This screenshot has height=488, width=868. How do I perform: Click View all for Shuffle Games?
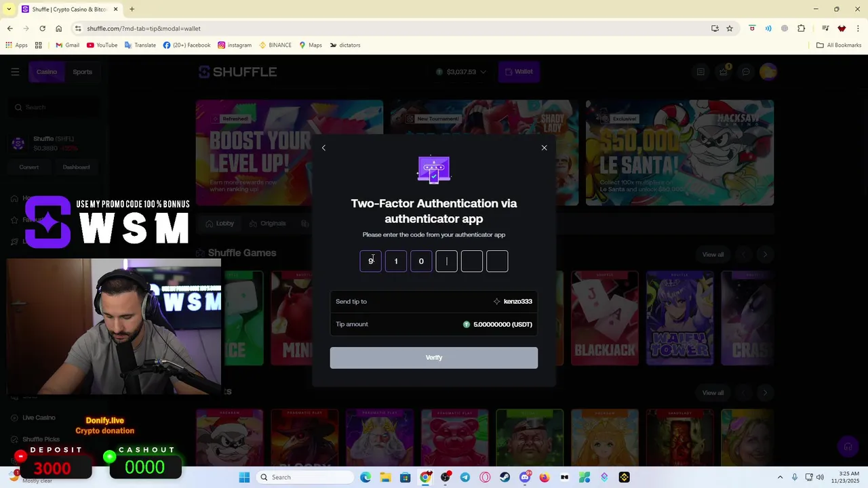click(713, 255)
